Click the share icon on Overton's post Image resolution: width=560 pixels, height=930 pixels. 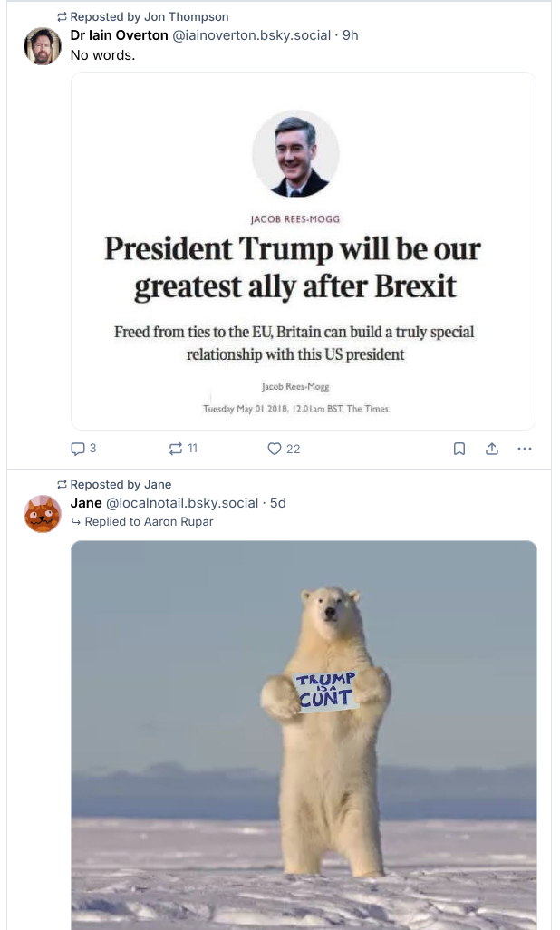(492, 449)
